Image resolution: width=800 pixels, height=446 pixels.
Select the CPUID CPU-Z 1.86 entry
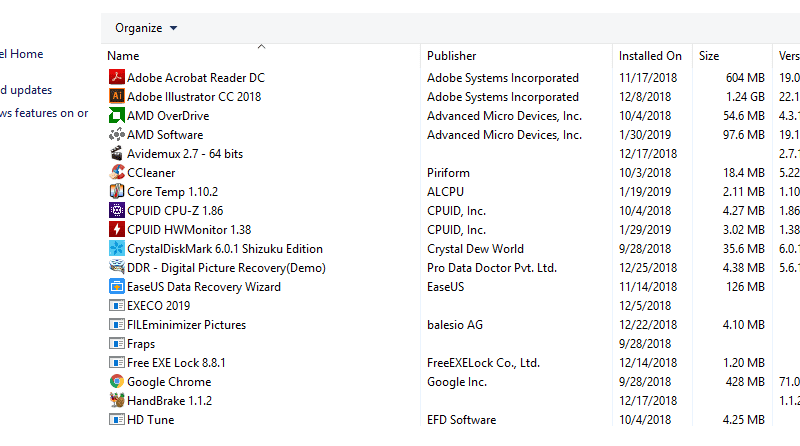click(x=175, y=211)
